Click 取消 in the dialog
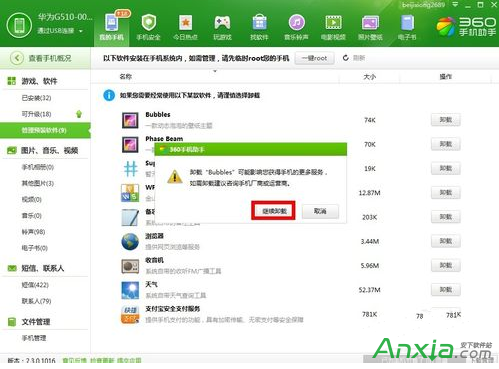Screen dimensions: 499x369 point(320,211)
